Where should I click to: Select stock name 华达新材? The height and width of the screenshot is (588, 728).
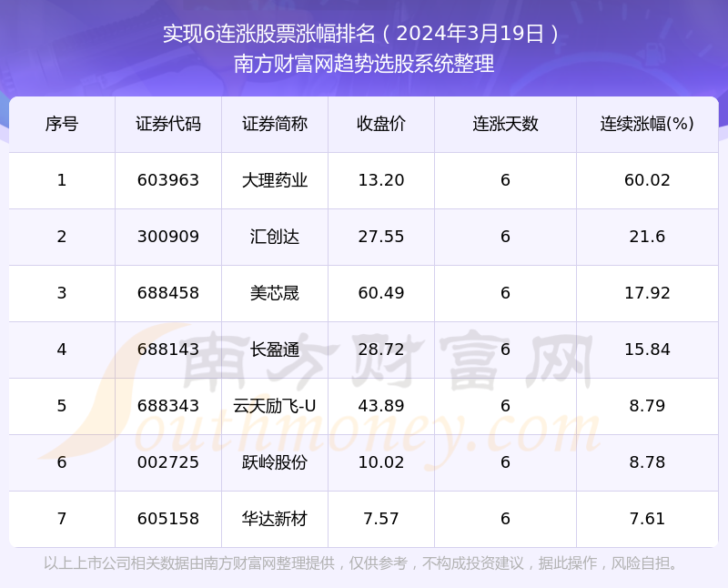point(275,519)
